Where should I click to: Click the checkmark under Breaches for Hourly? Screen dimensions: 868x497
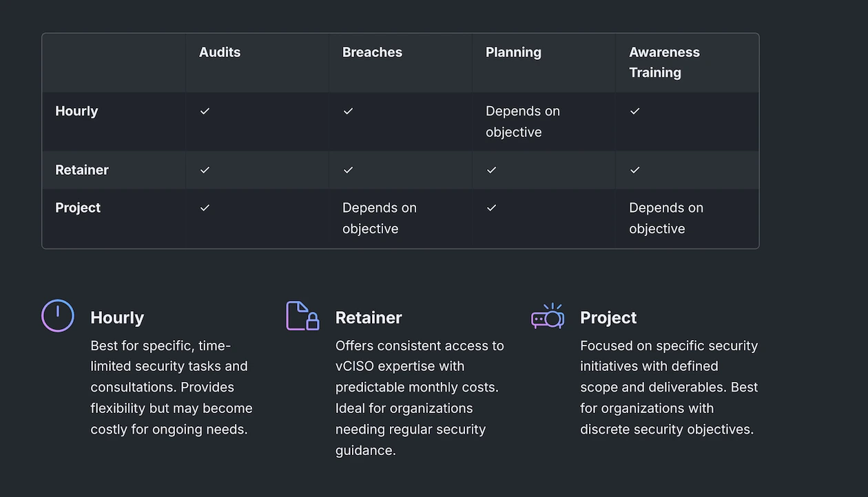click(x=348, y=111)
